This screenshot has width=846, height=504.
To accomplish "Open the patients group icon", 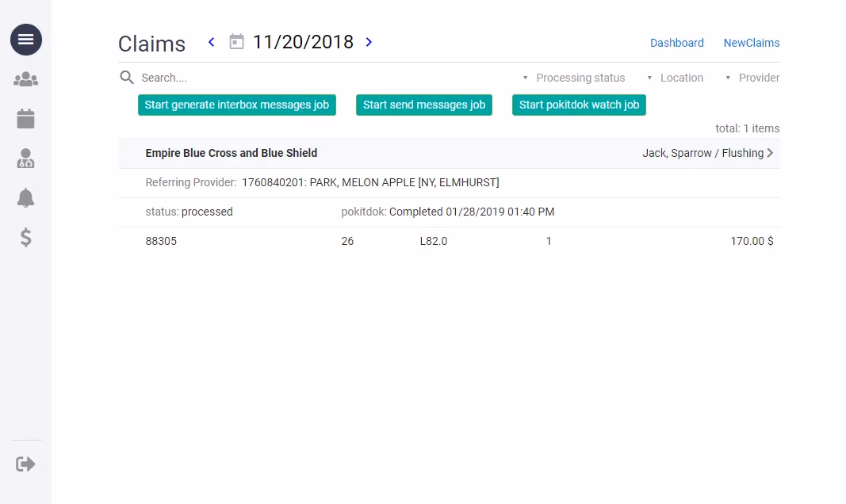I will point(26,79).
